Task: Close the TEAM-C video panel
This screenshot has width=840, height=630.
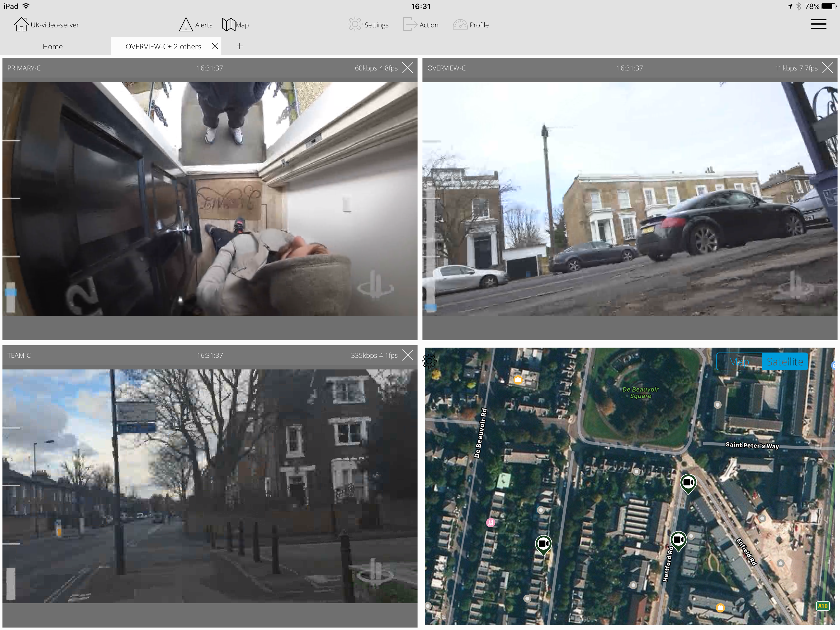Action: 407,355
